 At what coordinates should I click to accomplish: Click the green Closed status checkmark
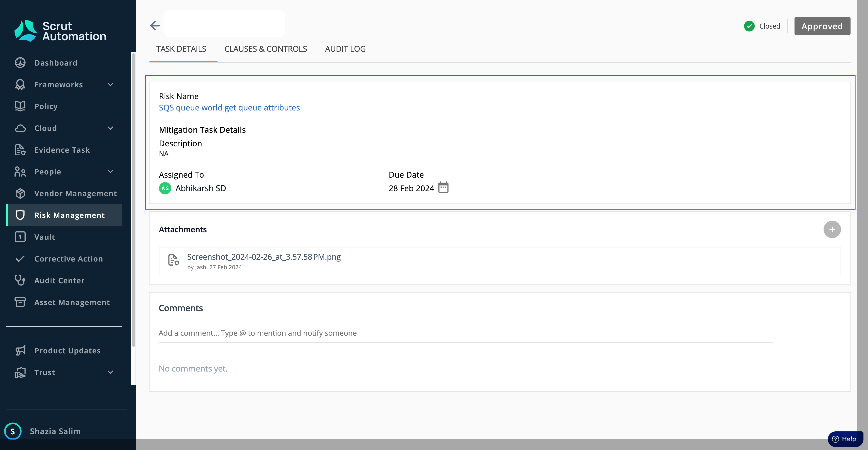749,26
